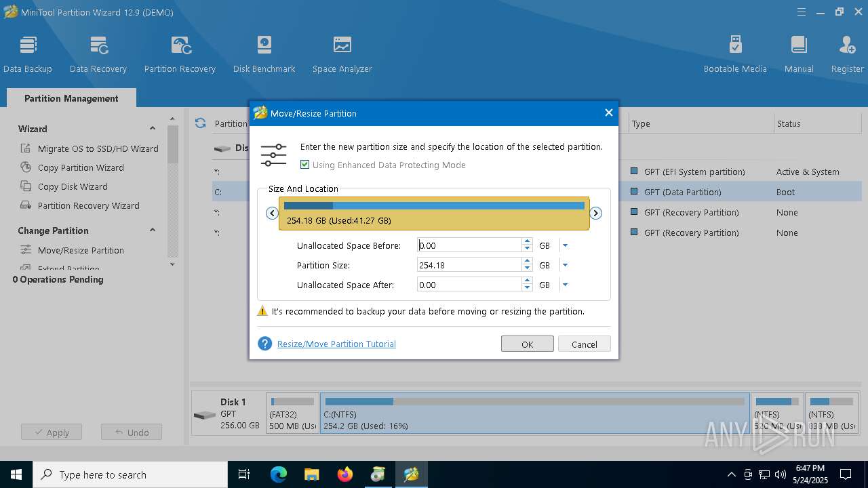Open Partition Recovery Wizard
This screenshot has width=868, height=488.
coord(80,205)
